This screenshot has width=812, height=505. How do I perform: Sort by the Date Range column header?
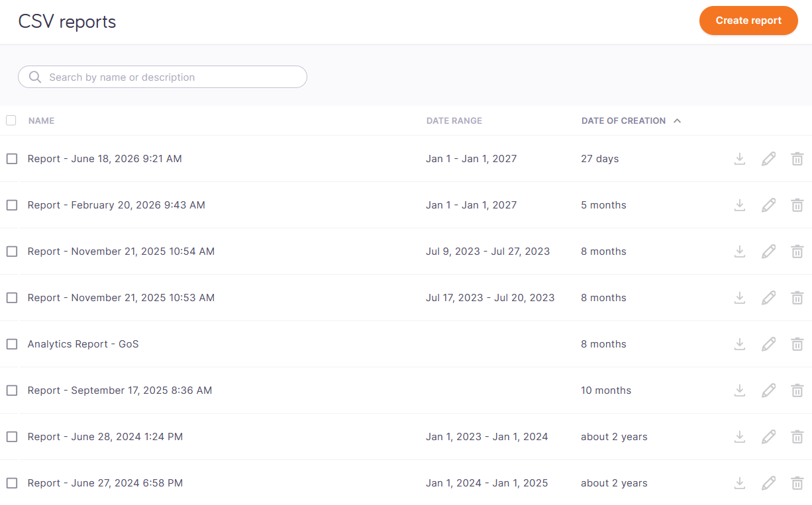point(454,121)
